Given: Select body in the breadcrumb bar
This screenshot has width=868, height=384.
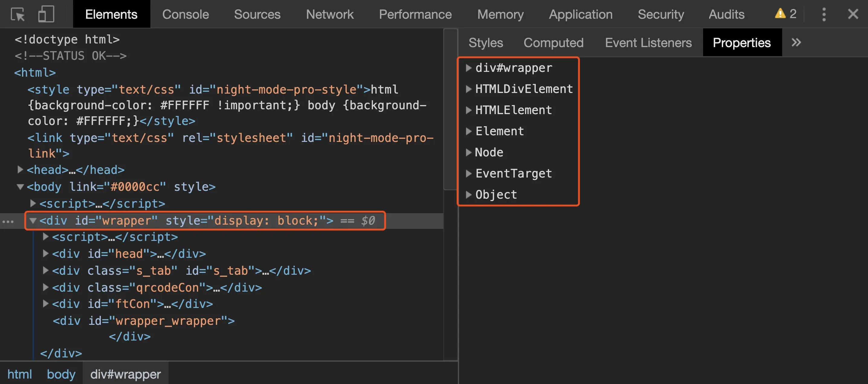Looking at the screenshot, I should tap(61, 374).
